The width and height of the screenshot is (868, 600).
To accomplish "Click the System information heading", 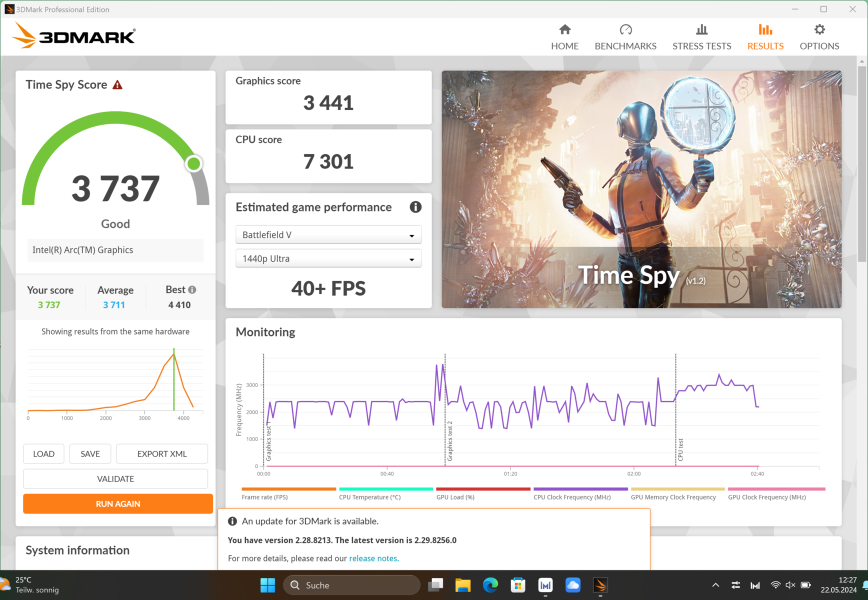I will coord(77,550).
